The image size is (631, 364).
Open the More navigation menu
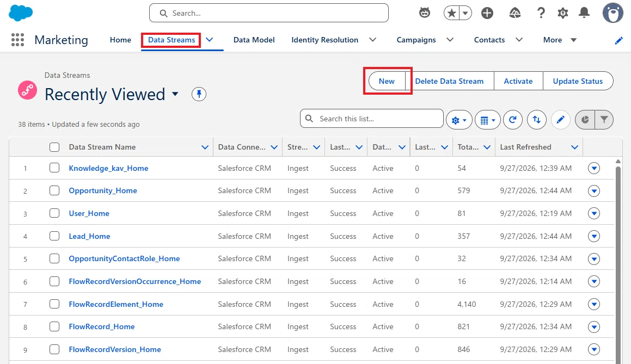tap(560, 40)
